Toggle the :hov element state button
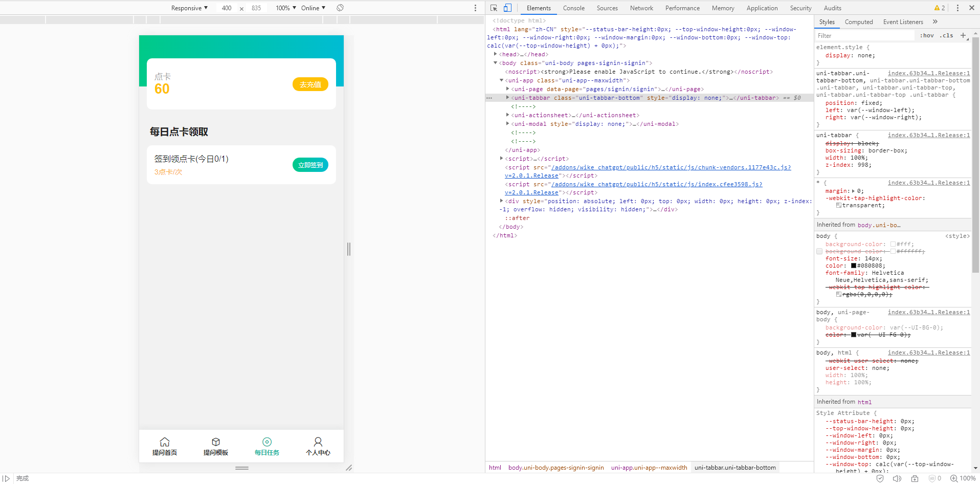 pos(926,35)
